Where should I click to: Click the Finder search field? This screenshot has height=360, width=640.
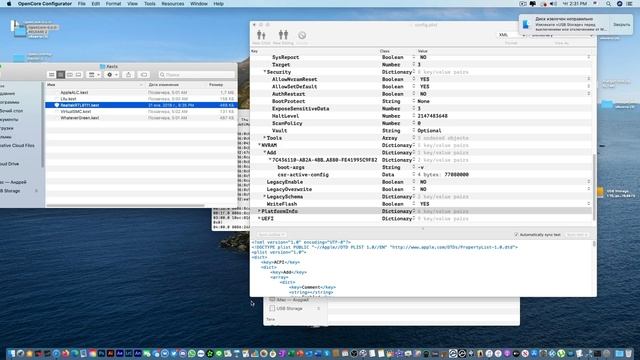(x=196, y=75)
